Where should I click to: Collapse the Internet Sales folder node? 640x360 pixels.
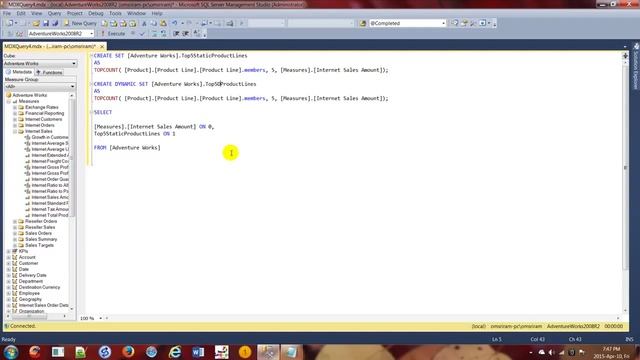click(15, 131)
